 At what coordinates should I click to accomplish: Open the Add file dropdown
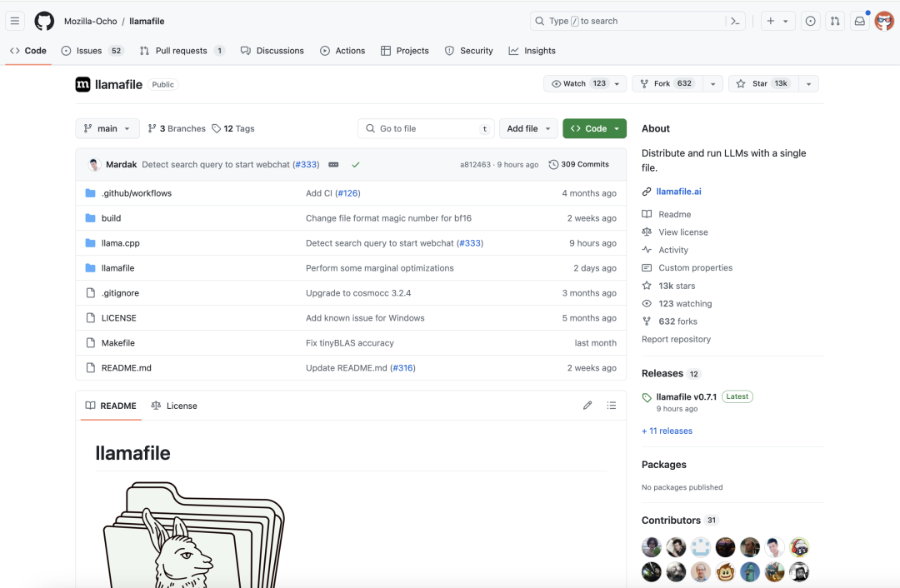tap(528, 128)
